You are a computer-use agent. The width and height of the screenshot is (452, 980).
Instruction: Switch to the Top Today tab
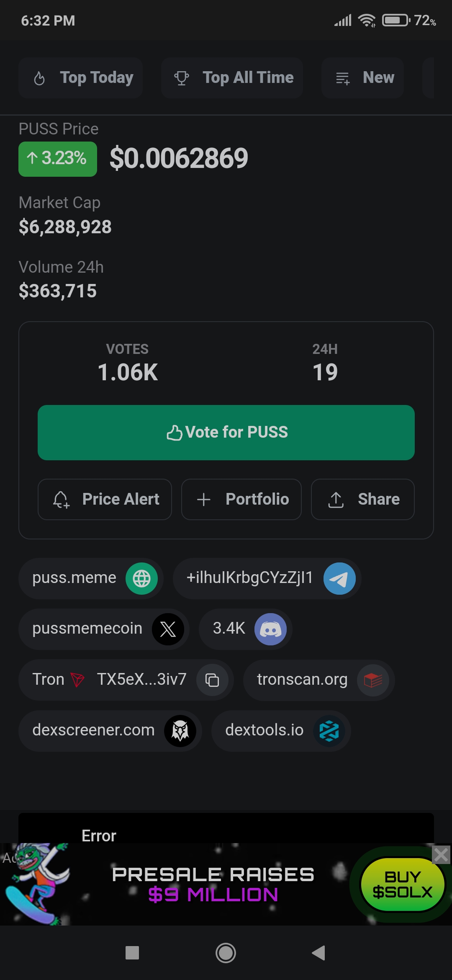(81, 78)
